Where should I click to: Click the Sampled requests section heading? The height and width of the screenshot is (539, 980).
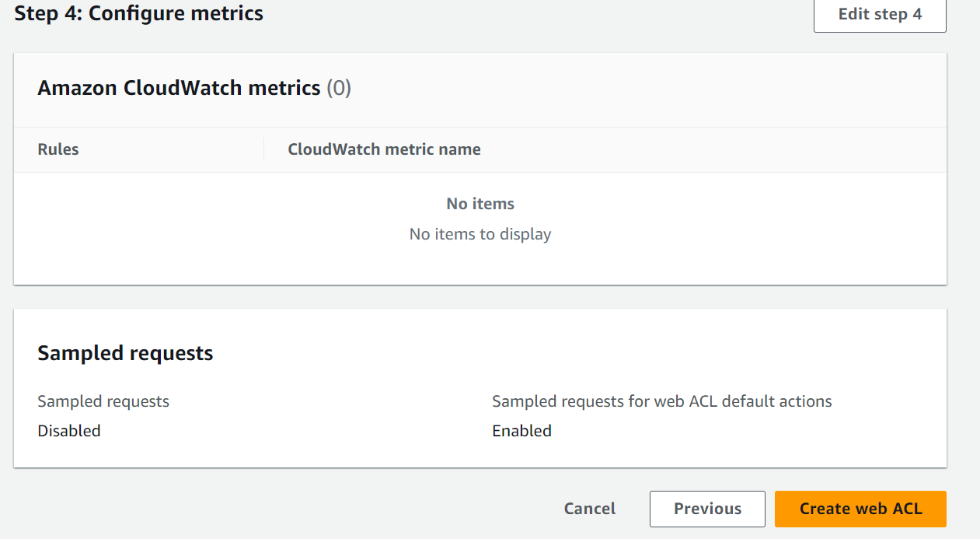coord(125,353)
